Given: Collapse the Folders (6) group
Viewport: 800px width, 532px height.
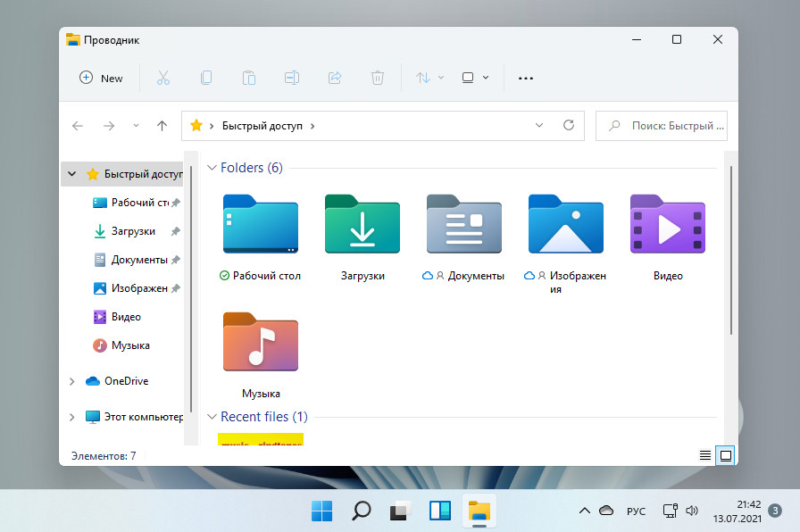Looking at the screenshot, I should 212,168.
